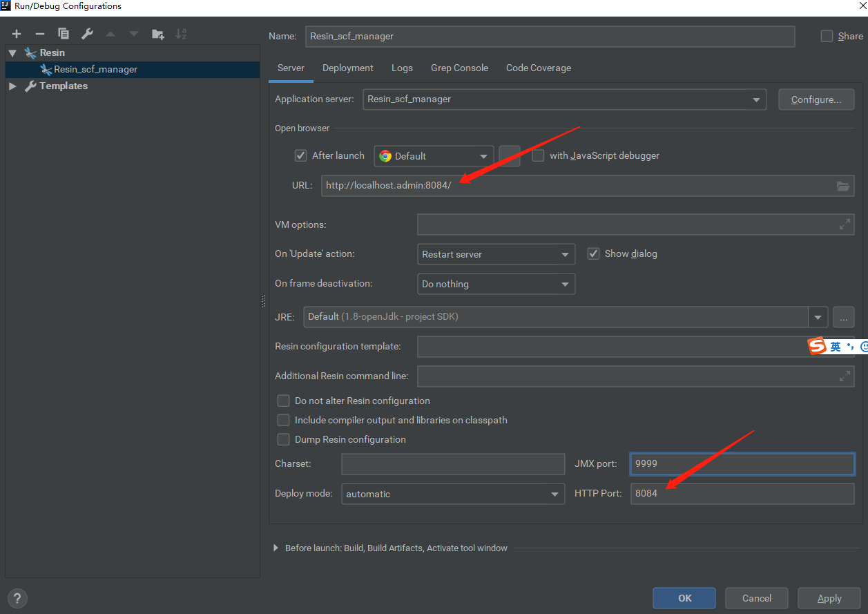Image resolution: width=868 pixels, height=614 pixels.
Task: Click the Name input field
Action: click(550, 36)
